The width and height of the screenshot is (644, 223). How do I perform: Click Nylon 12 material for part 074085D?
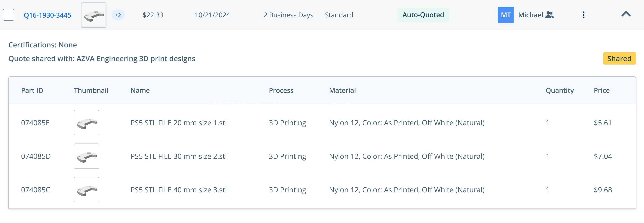(x=407, y=156)
